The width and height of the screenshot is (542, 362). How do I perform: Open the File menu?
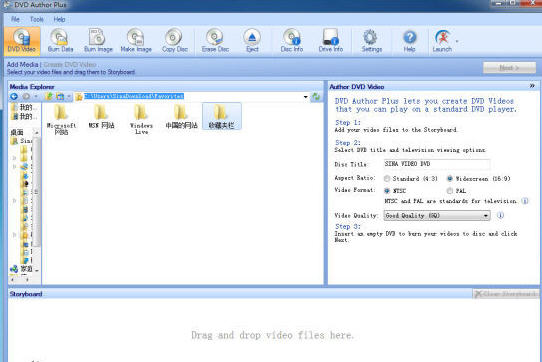tap(15, 19)
